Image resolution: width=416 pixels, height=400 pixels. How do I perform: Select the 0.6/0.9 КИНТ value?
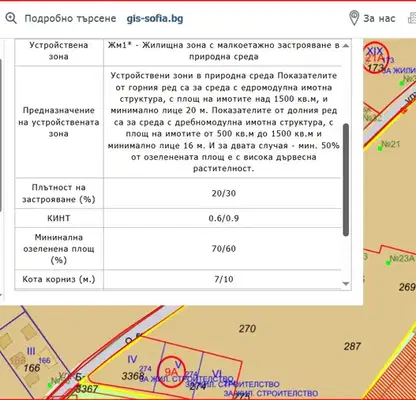[x=224, y=218]
